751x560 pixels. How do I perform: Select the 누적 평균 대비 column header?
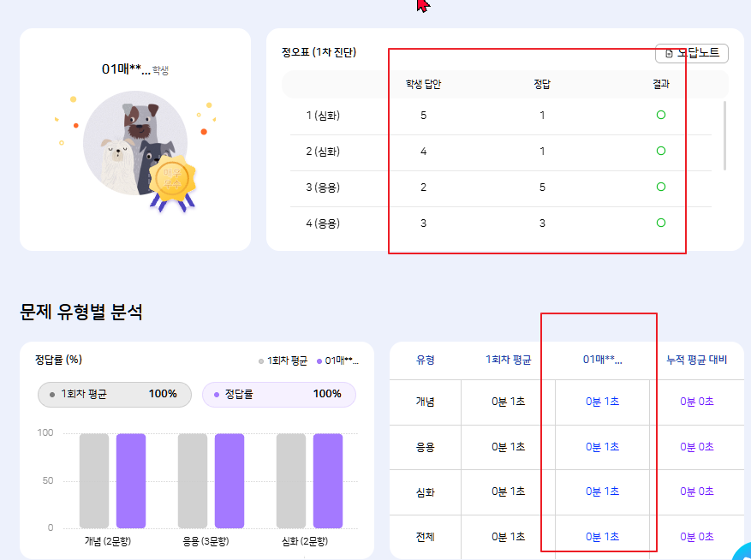coord(697,360)
